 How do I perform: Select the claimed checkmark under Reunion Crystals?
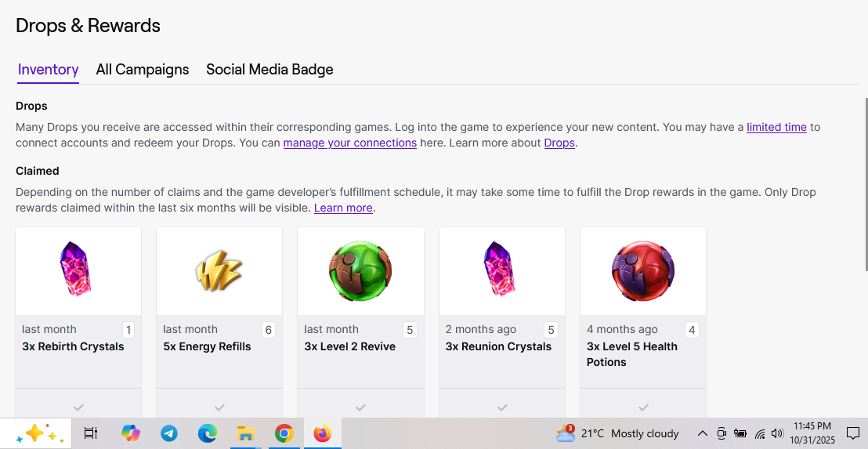coord(502,407)
